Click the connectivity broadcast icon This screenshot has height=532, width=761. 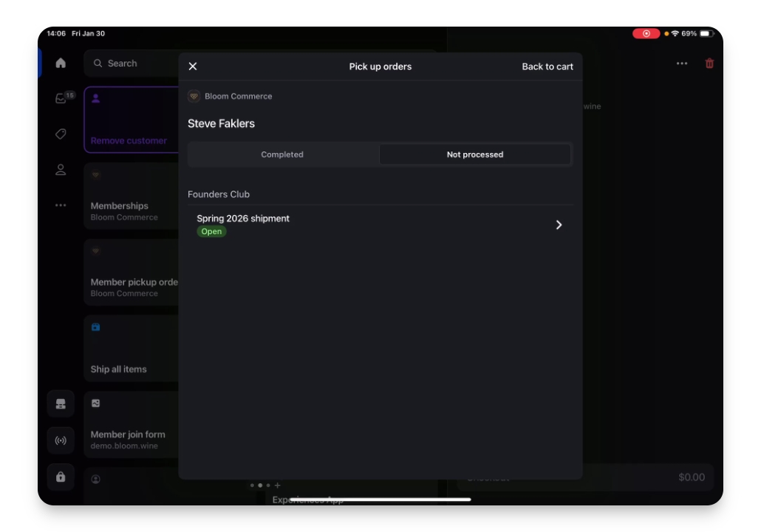click(x=61, y=440)
